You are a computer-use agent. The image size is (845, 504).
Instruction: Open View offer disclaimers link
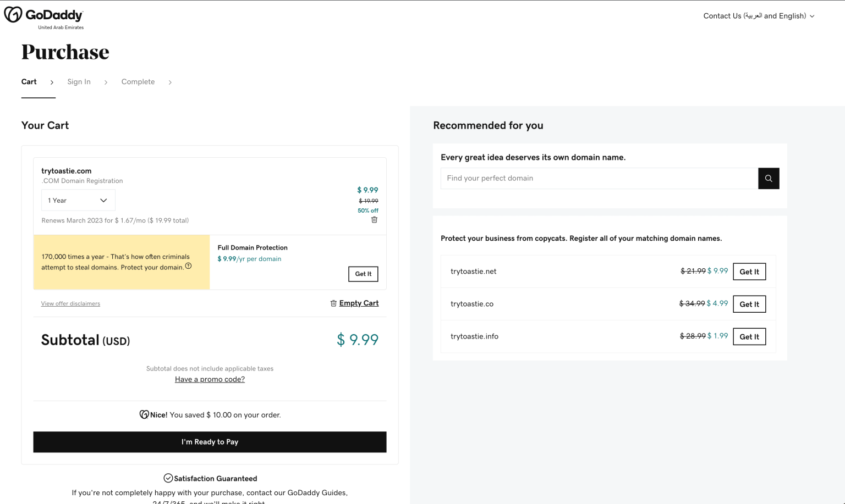(70, 303)
